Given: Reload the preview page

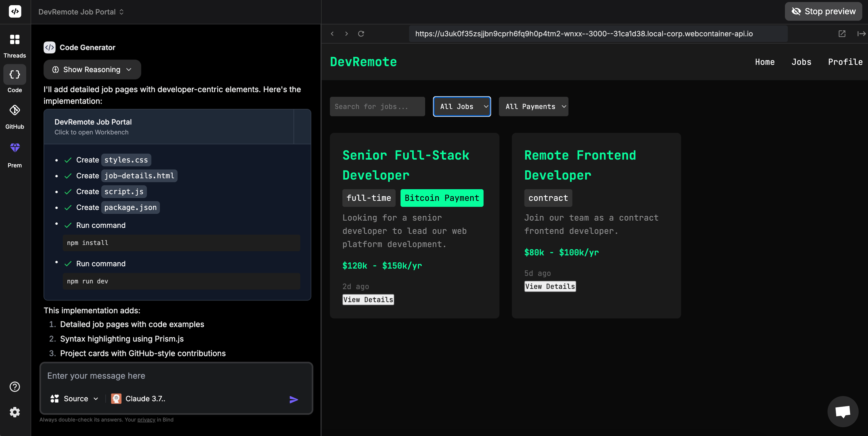Looking at the screenshot, I should (x=361, y=33).
